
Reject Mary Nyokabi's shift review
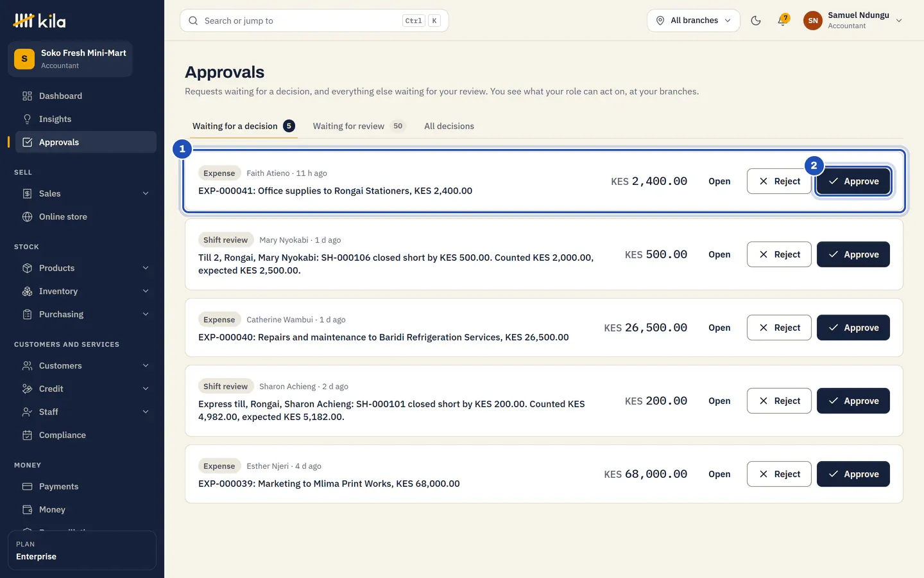click(779, 254)
